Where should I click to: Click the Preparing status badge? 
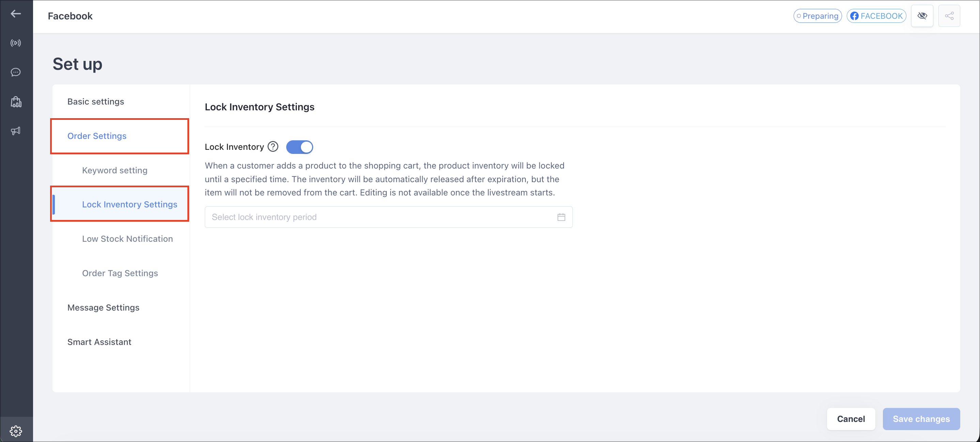click(x=817, y=16)
